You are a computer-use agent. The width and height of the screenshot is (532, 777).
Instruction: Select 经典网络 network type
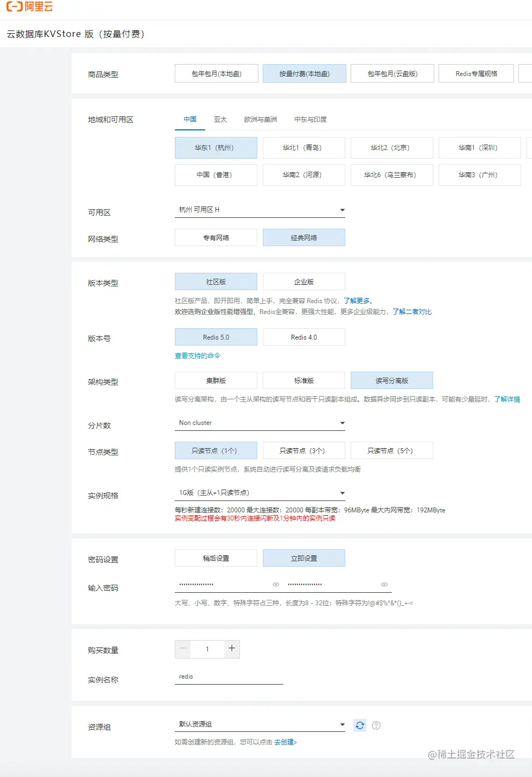tap(304, 237)
